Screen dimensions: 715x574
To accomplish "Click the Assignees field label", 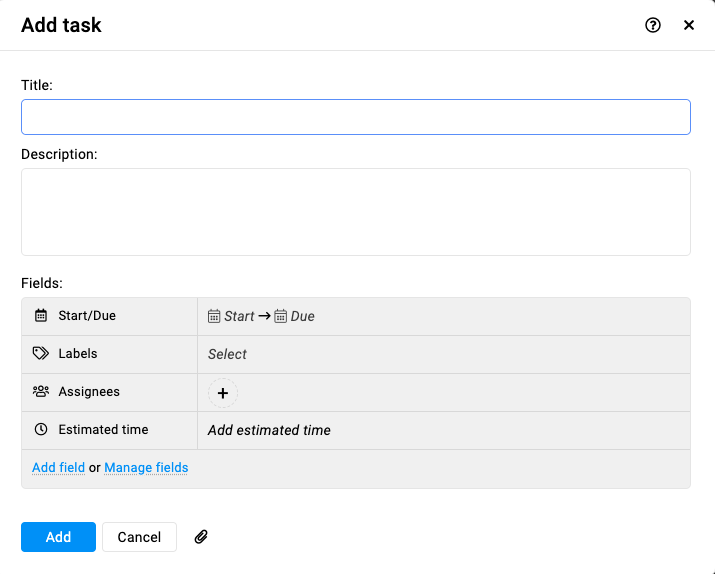I will coord(89,392).
